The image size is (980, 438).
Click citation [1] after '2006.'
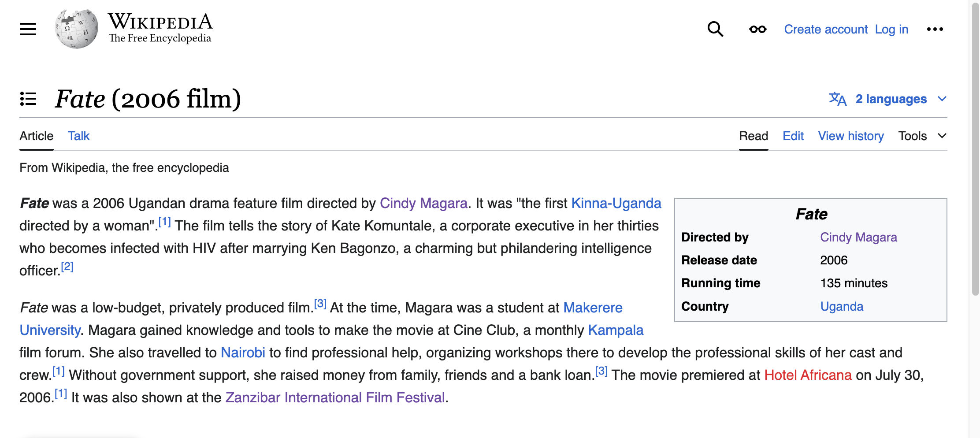coord(61,393)
